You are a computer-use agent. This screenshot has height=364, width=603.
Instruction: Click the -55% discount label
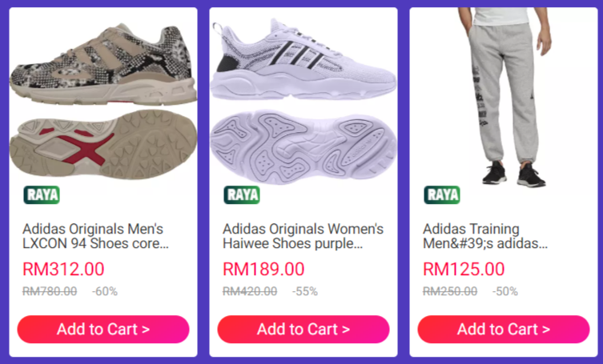click(x=304, y=291)
